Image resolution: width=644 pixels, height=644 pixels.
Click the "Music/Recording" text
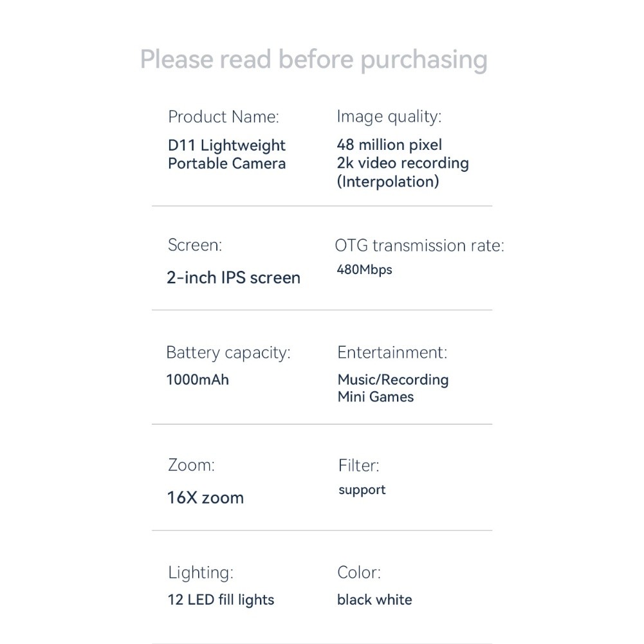tap(392, 380)
